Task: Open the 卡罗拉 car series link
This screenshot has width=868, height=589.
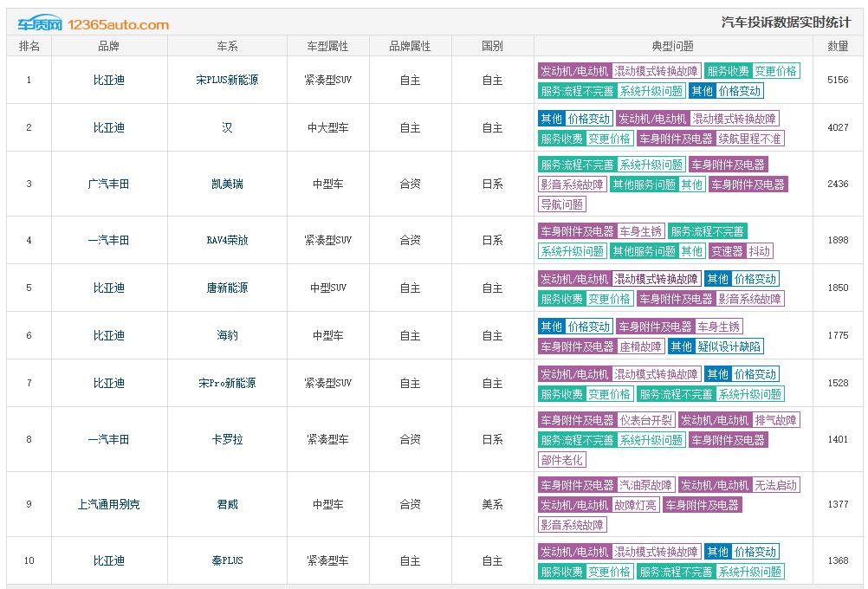Action: [227, 439]
